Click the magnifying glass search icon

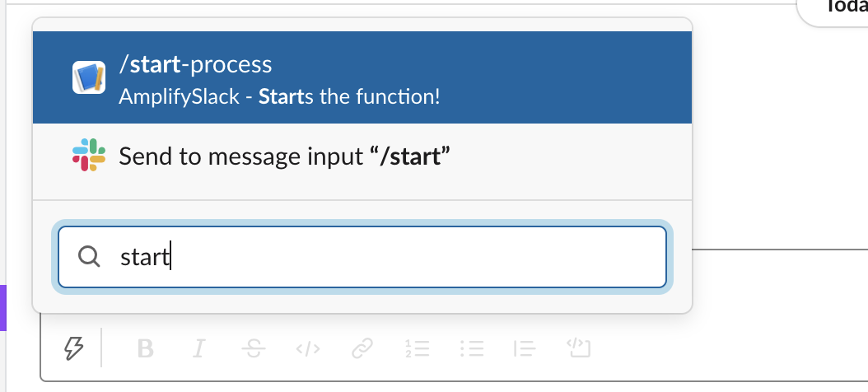(x=89, y=258)
